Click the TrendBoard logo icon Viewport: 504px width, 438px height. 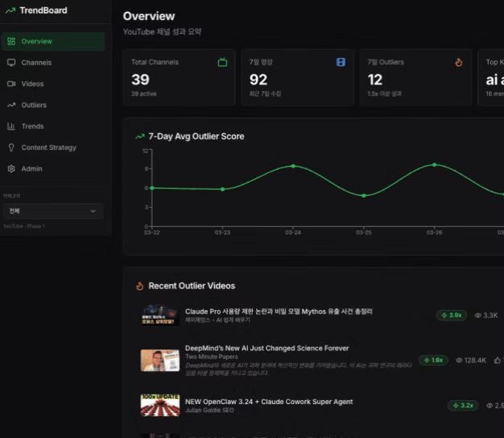pos(10,10)
